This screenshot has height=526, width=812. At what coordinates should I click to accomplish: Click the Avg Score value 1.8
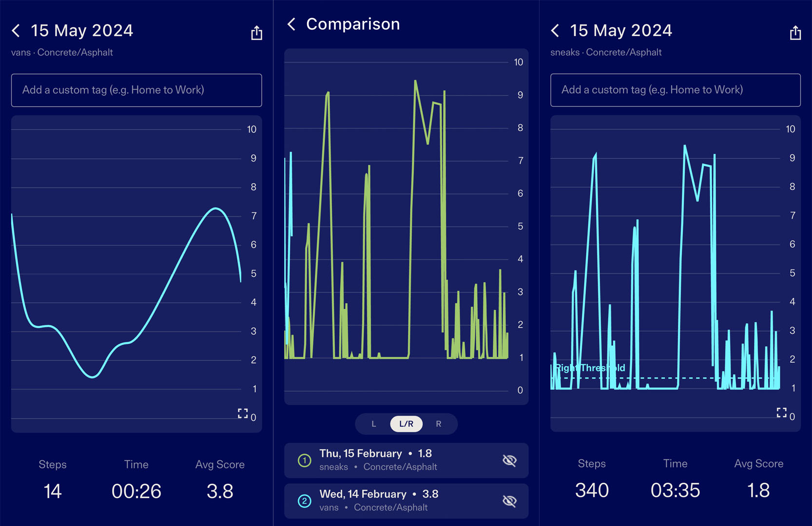coord(758,490)
